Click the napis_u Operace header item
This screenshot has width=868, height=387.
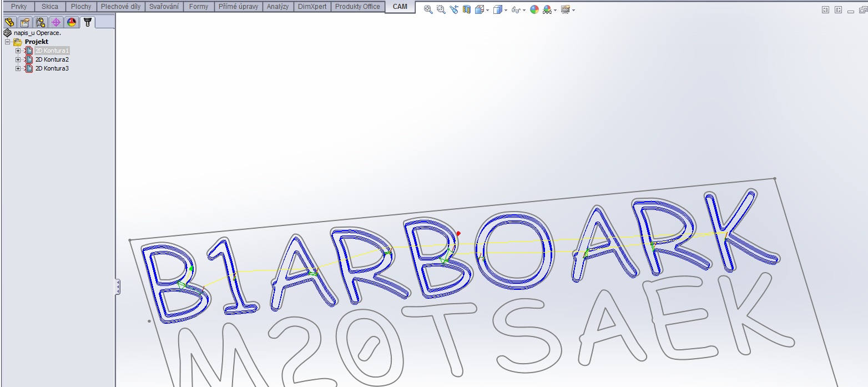(x=37, y=33)
